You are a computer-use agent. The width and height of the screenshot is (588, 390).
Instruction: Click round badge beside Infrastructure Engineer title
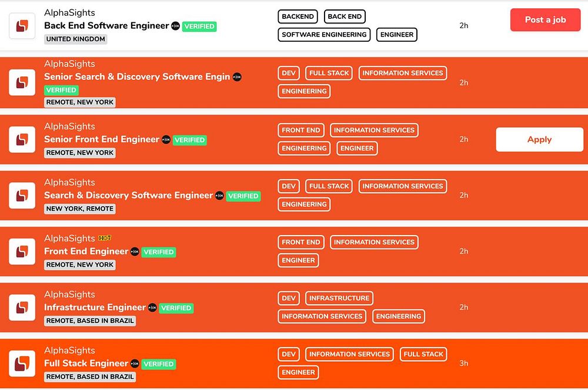point(152,308)
